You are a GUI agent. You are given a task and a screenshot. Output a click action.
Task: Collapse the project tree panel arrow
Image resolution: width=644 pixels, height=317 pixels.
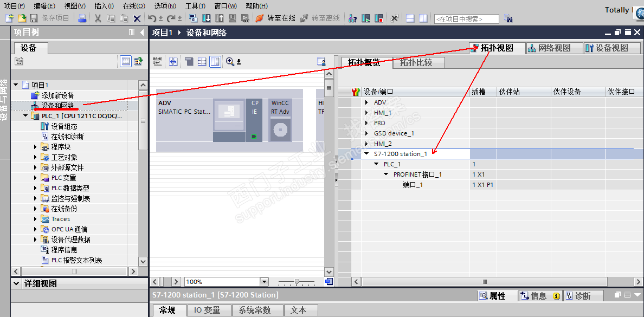tap(142, 33)
